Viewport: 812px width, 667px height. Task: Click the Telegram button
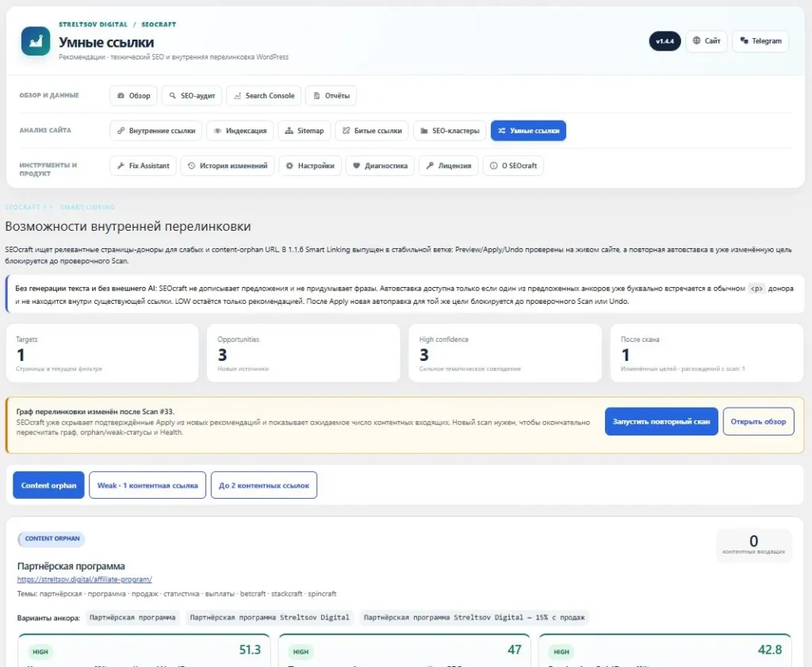[760, 41]
